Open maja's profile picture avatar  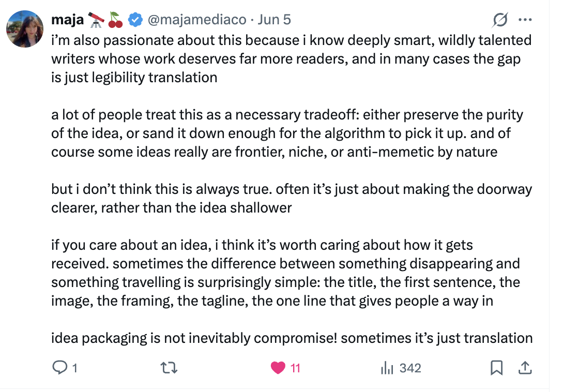[25, 29]
